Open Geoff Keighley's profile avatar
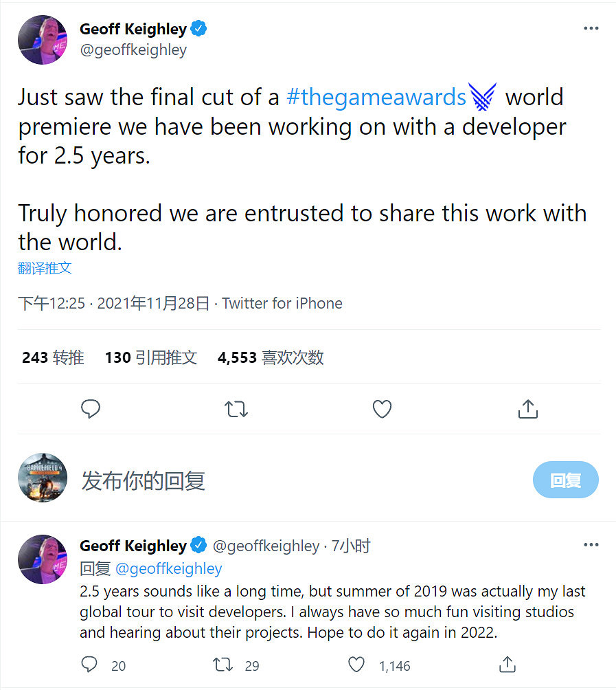The width and height of the screenshot is (616, 690). (x=42, y=39)
